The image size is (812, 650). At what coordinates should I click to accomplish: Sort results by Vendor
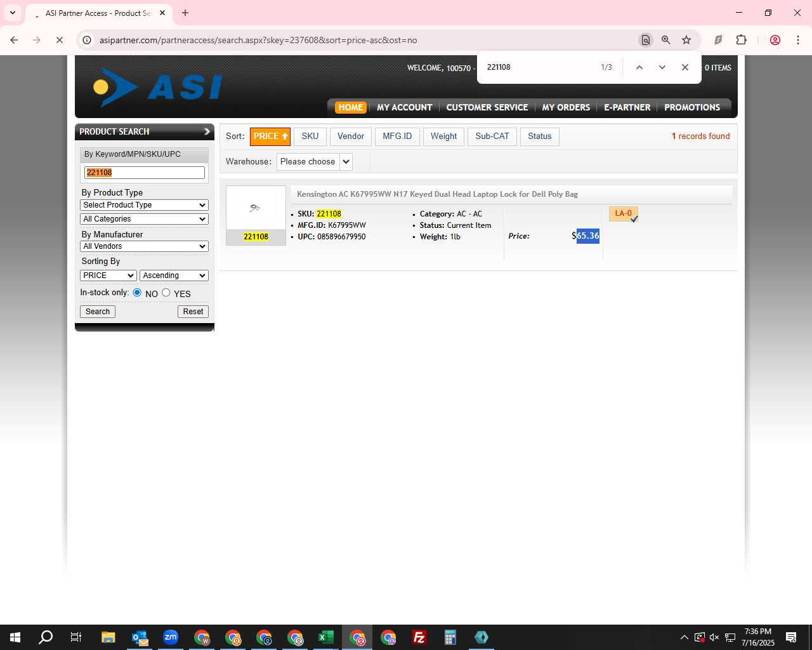[x=351, y=136]
